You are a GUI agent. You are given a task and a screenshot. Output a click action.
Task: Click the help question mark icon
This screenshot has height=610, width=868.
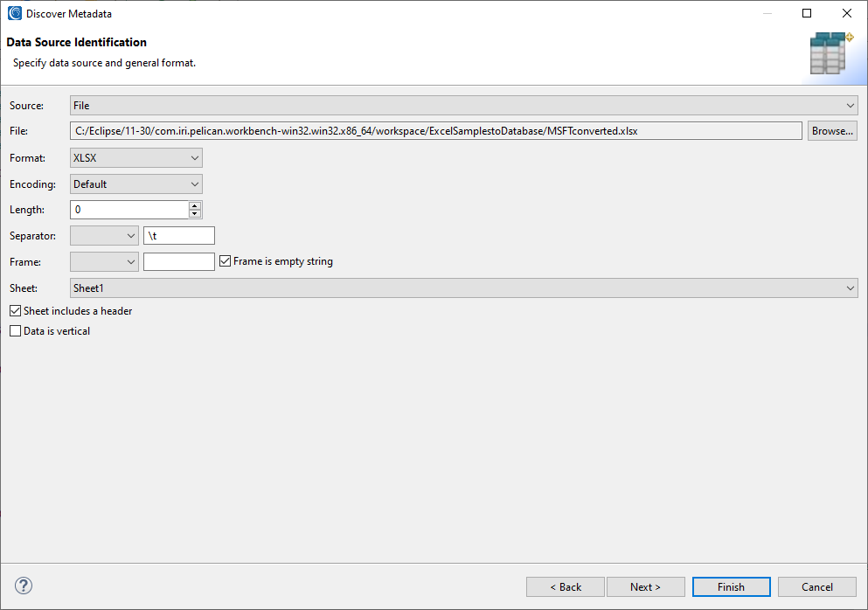pos(24,586)
